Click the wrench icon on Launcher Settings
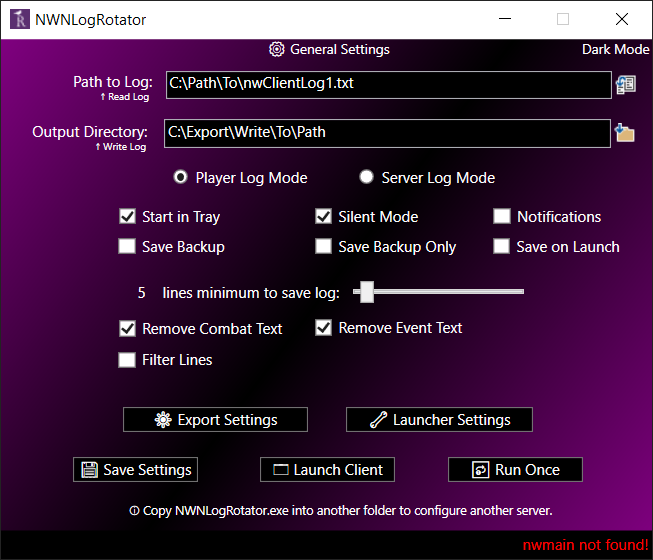 (x=378, y=420)
